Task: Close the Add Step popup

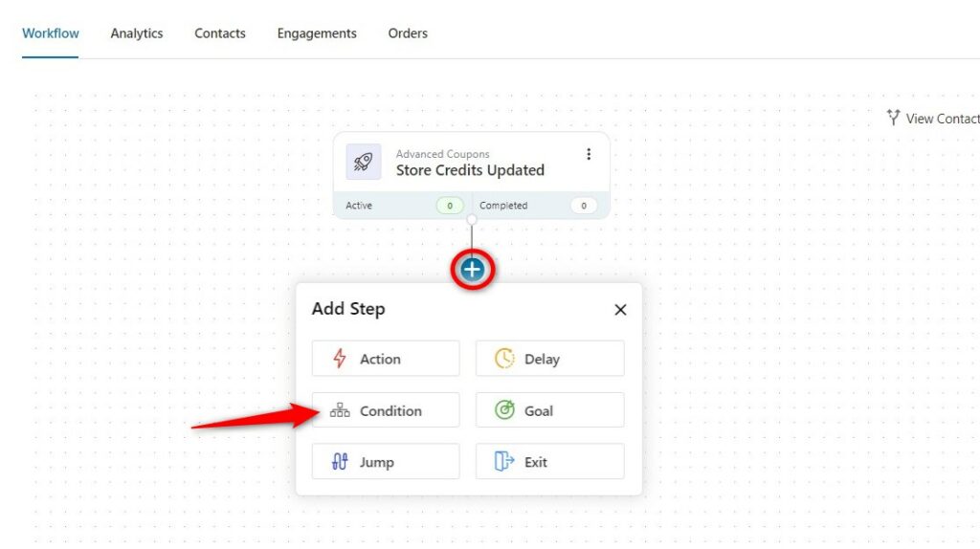Action: 620,310
